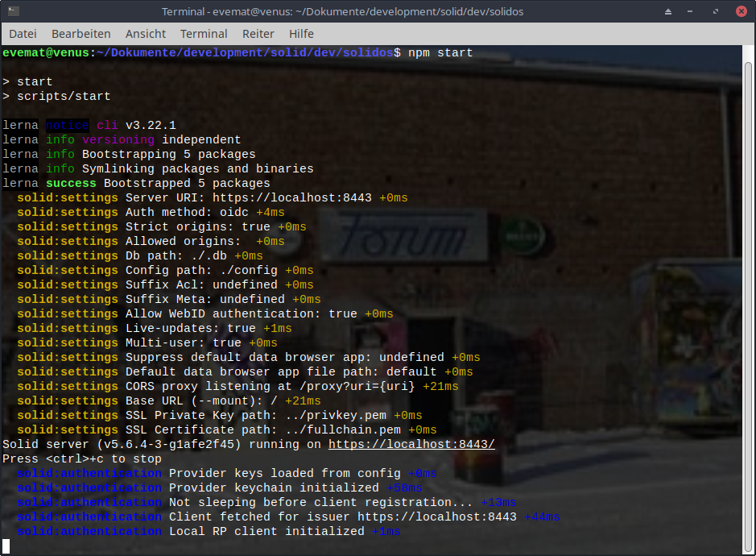Minimize the terminal window
756x556 pixels.
pyautogui.click(x=692, y=12)
